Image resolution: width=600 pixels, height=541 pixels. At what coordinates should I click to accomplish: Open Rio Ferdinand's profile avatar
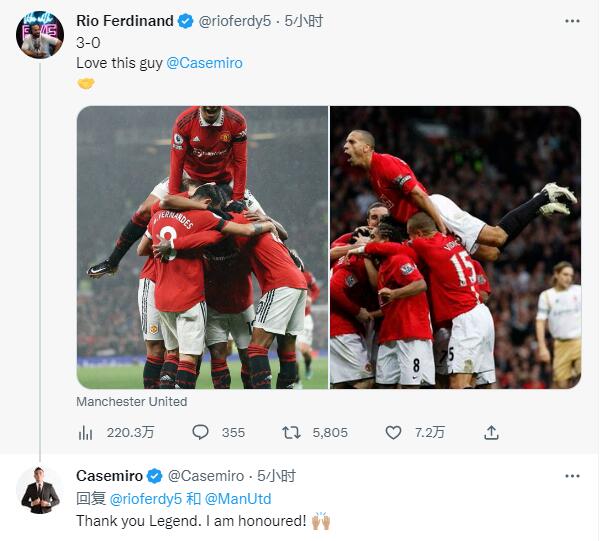40,34
